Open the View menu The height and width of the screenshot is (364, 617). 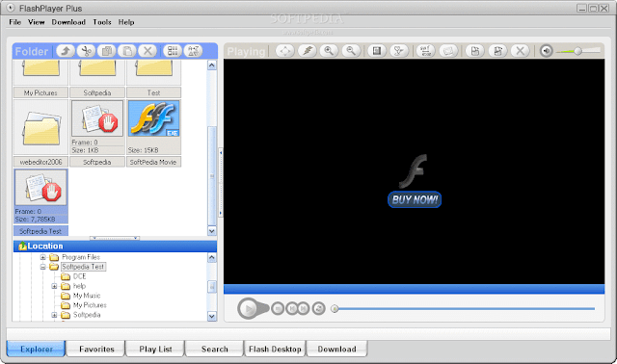pos(37,22)
